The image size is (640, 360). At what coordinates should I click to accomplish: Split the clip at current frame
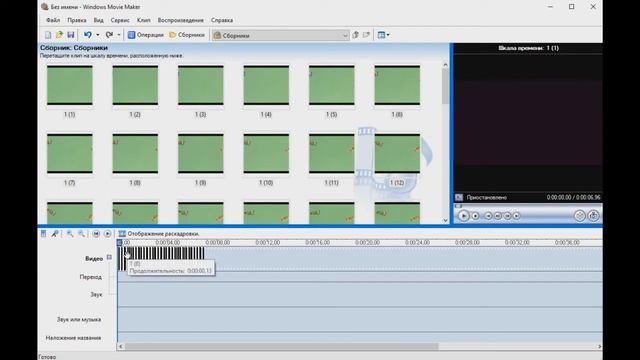(x=580, y=216)
